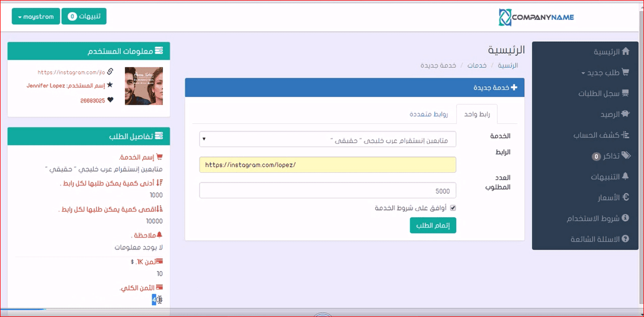Click the plus icon in خدمة جديدة header
Screen dimensions: 644x317
click(514, 87)
